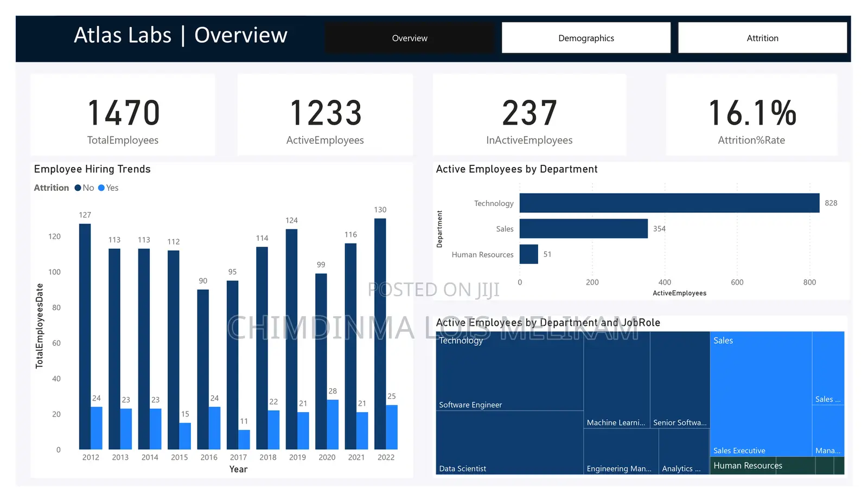Screen dimensions: 868x502
Task: Click the bright 'Yes' attrition legend dot
Action: [101, 188]
